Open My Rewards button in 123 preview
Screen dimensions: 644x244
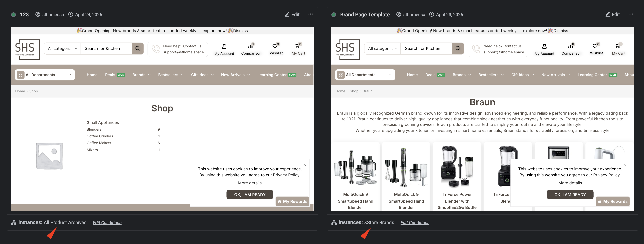tap(292, 201)
